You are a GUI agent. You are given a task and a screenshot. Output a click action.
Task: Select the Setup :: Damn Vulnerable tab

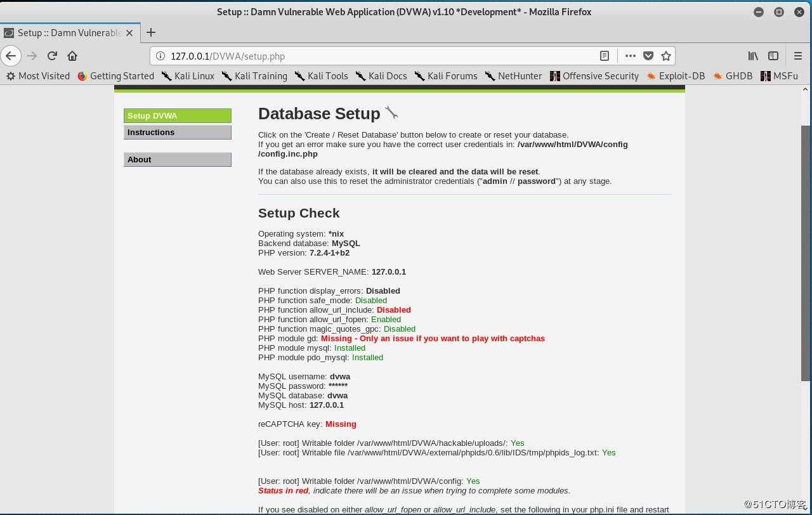[x=69, y=32]
